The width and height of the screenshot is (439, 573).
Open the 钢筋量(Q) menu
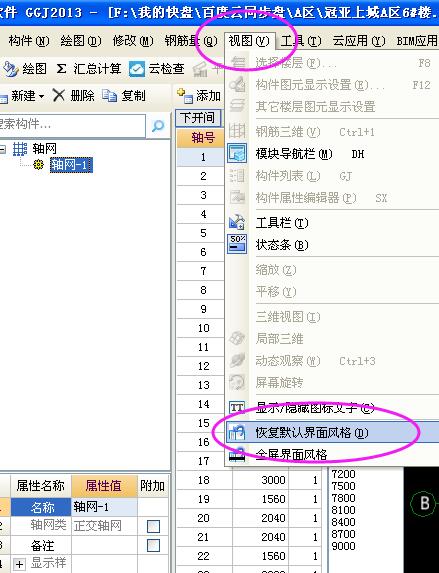[x=191, y=41]
